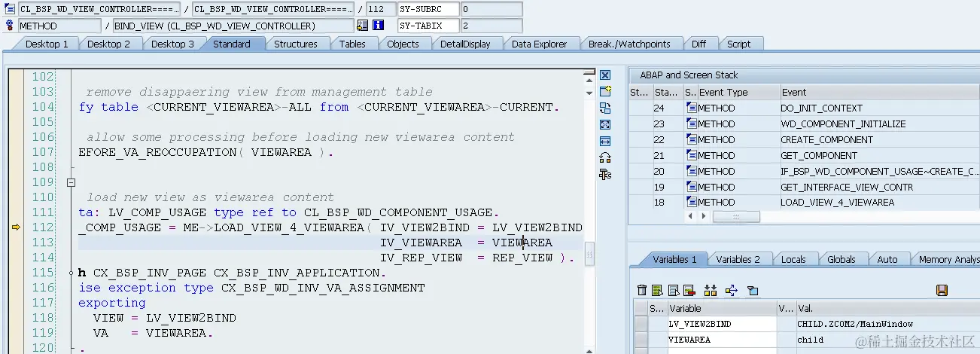Switch to Variables 2 tab

pyautogui.click(x=738, y=259)
